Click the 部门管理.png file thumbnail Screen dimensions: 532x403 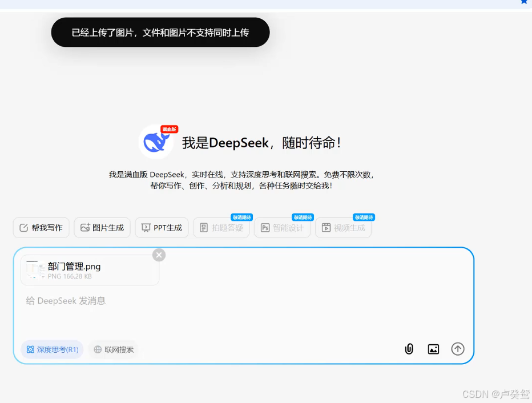point(35,270)
